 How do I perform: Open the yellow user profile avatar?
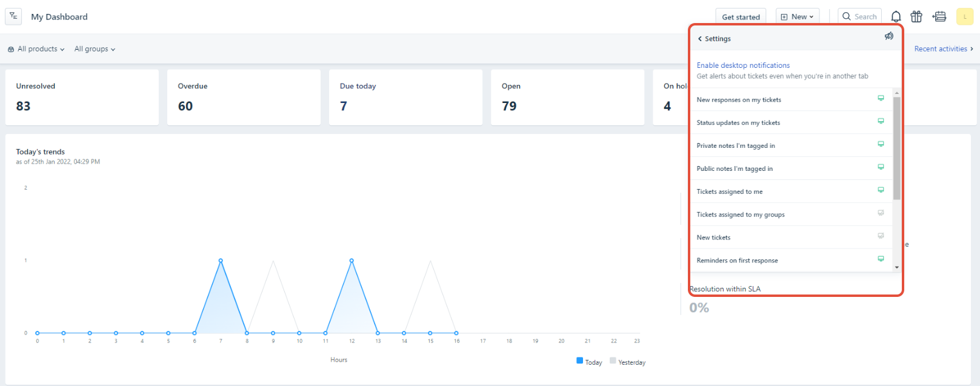coord(965,17)
